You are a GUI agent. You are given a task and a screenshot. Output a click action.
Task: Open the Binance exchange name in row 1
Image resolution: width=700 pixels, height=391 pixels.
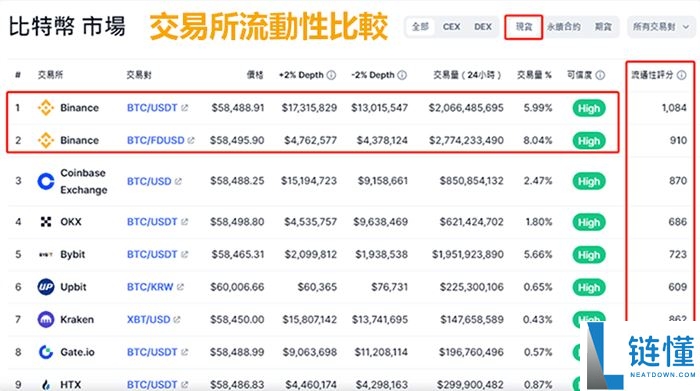point(79,108)
